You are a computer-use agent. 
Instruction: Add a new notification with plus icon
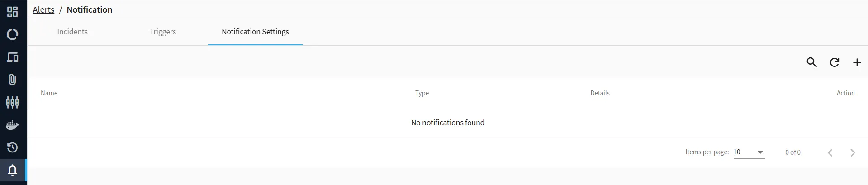(x=857, y=62)
